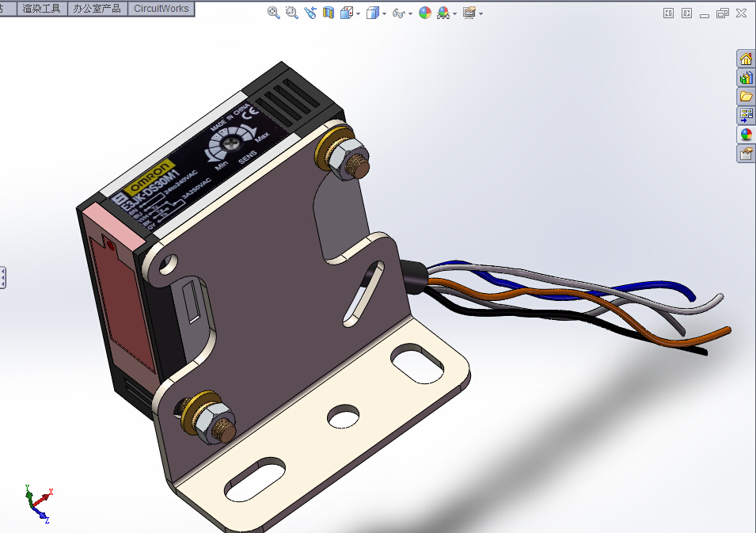Open the Design Library pane
756x533 pixels.
coord(746,78)
